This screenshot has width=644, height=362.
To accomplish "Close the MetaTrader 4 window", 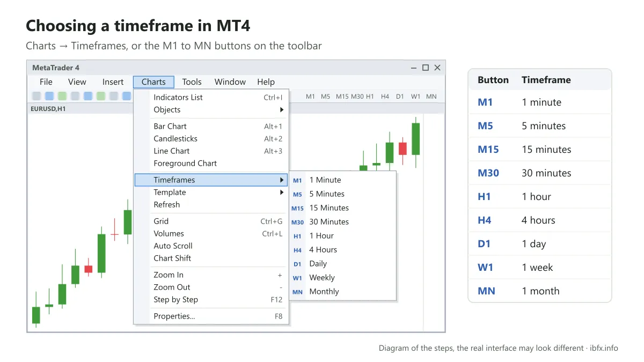I will click(437, 68).
